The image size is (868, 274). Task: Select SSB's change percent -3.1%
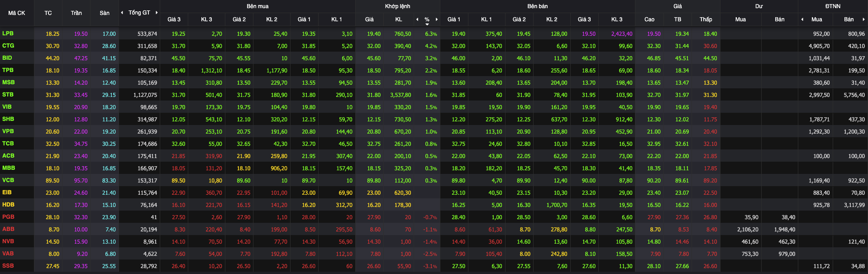(430, 266)
